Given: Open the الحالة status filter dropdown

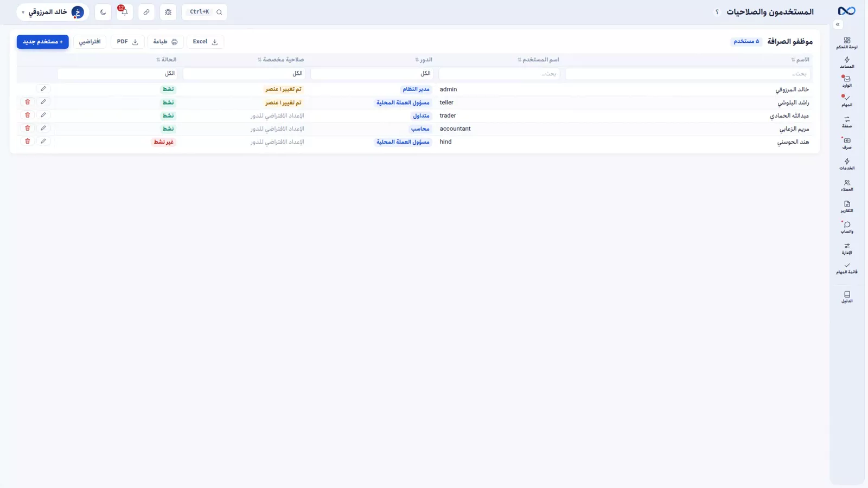Looking at the screenshot, I should tap(118, 73).
